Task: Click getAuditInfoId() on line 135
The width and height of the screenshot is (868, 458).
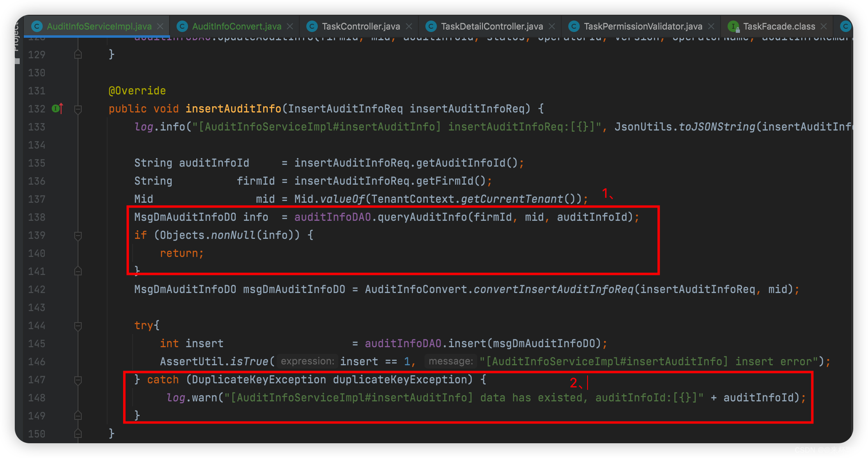Action: tap(467, 163)
